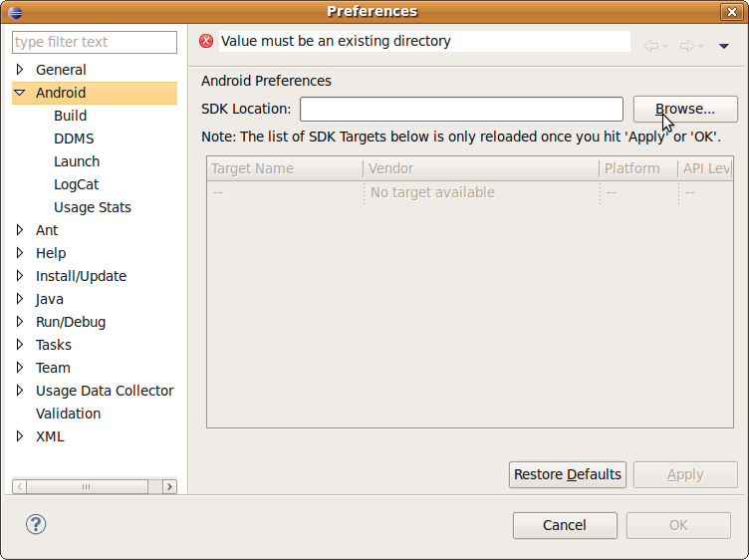Click the Vendor column header
749x560 pixels.
(x=481, y=168)
